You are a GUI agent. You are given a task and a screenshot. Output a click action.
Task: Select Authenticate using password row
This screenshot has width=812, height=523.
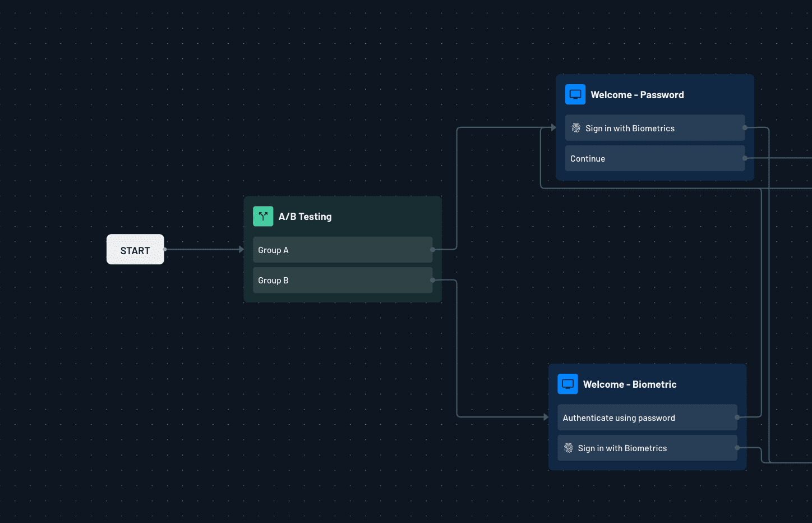[x=647, y=418]
